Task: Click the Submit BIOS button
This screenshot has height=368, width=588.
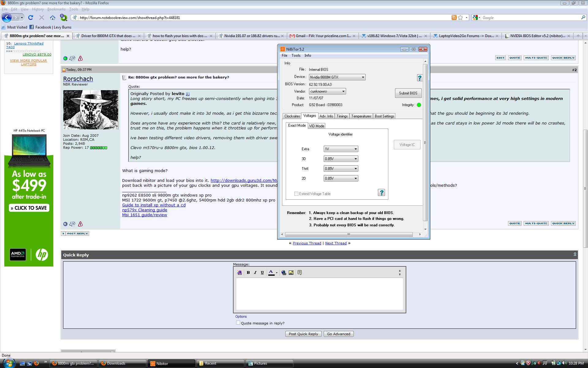Action: 408,93
